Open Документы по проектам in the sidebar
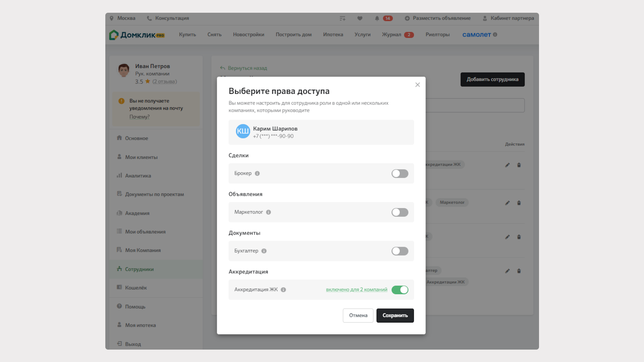Viewport: 644px width, 362px height. click(x=156, y=194)
